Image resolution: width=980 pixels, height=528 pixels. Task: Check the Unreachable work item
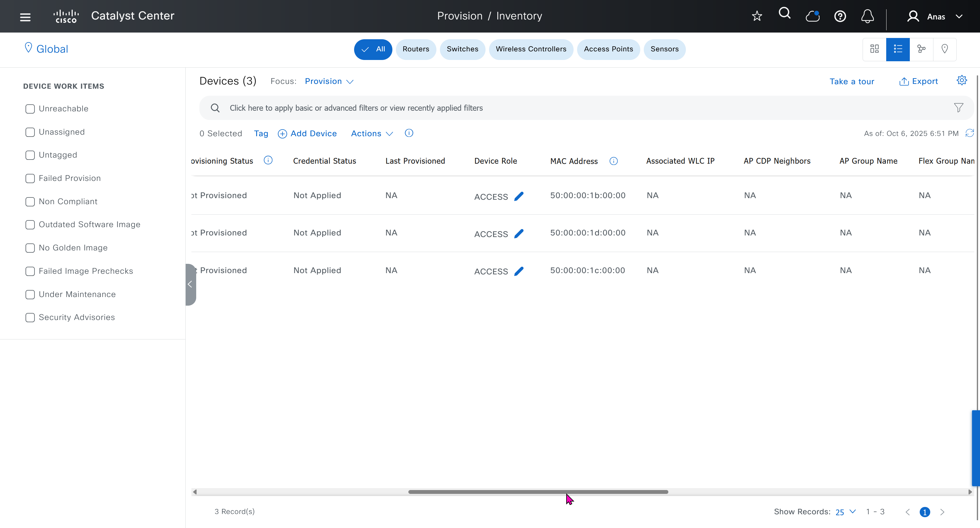30,109
